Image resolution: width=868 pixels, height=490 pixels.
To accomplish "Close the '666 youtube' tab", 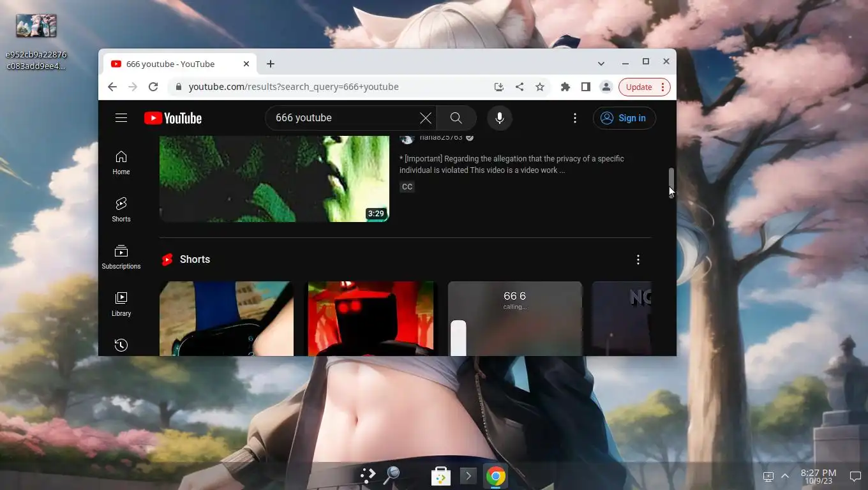I will click(246, 64).
